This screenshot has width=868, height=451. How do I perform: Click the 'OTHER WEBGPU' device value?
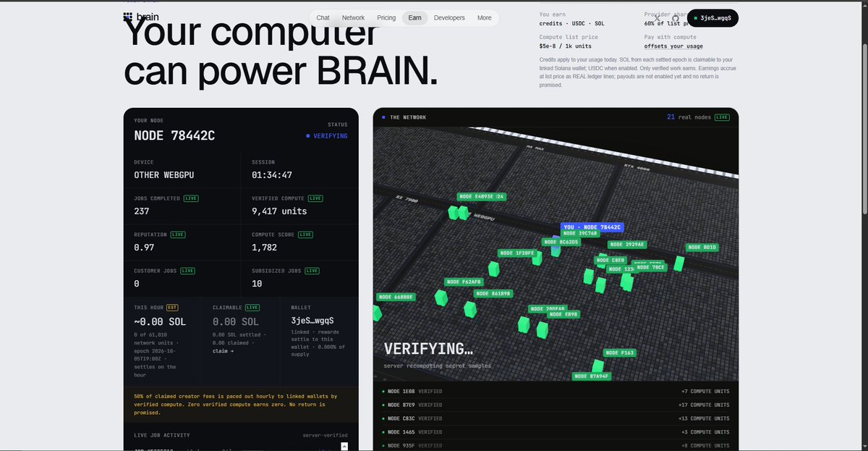click(x=163, y=175)
